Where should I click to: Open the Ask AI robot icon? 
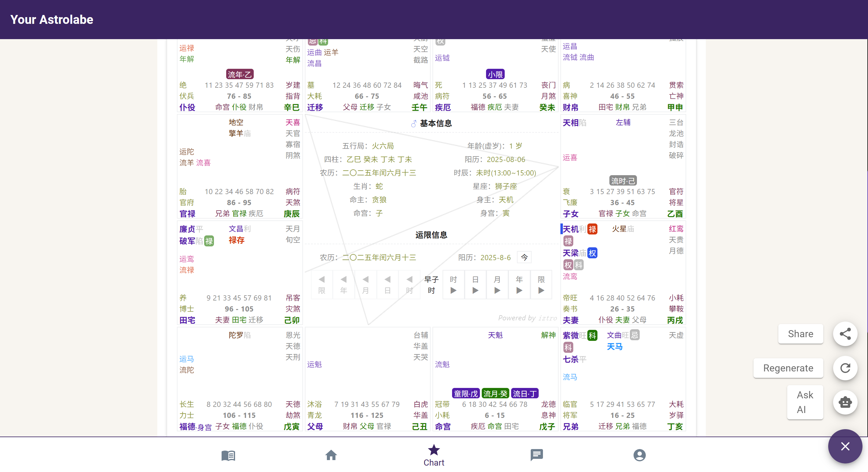click(x=845, y=402)
